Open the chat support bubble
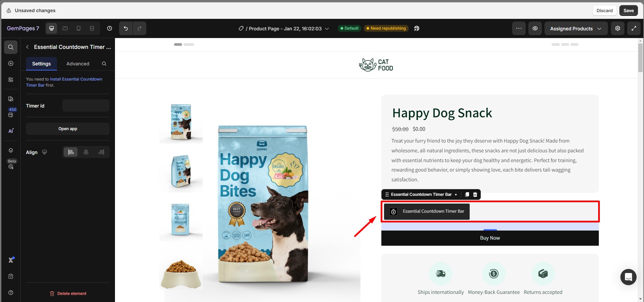 pos(628,277)
